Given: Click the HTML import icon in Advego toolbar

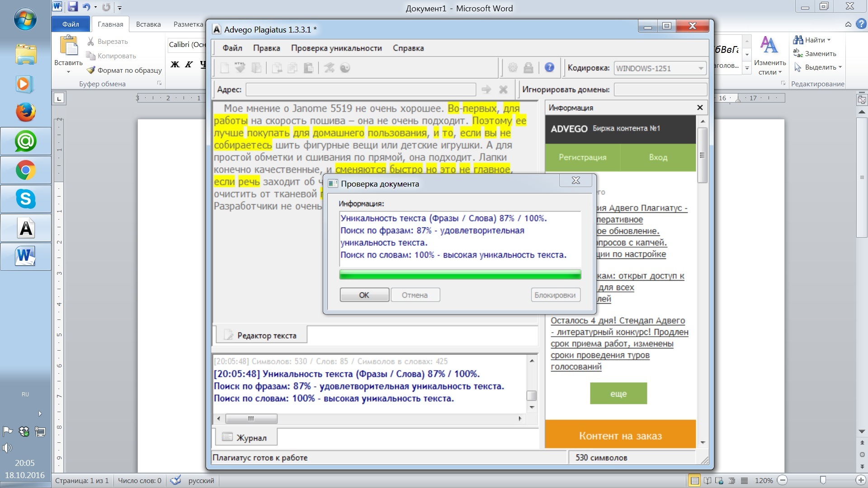Looking at the screenshot, I should [x=240, y=68].
